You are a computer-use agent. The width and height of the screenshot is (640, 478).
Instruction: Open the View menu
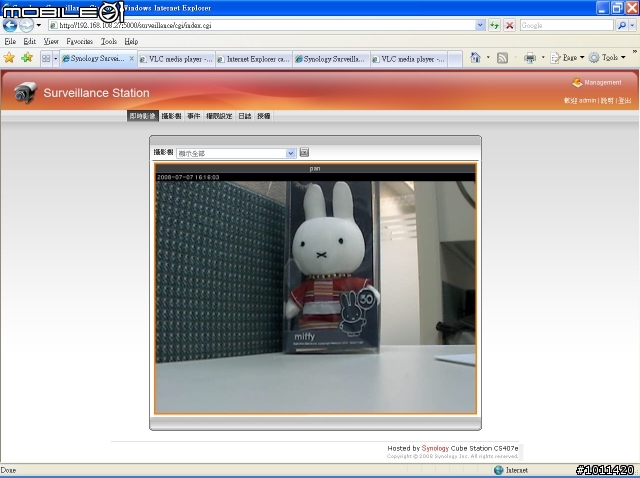[51, 41]
